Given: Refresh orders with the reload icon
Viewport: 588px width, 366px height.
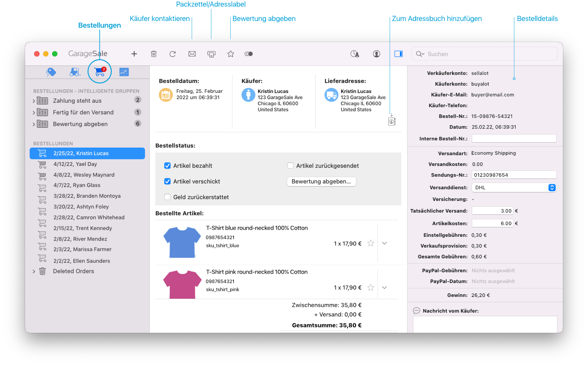Looking at the screenshot, I should (x=172, y=54).
